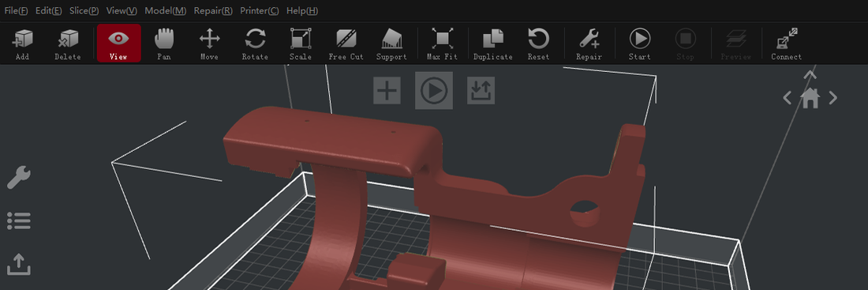Tilt view with the up arrow
This screenshot has height=290, width=868.
click(x=810, y=74)
